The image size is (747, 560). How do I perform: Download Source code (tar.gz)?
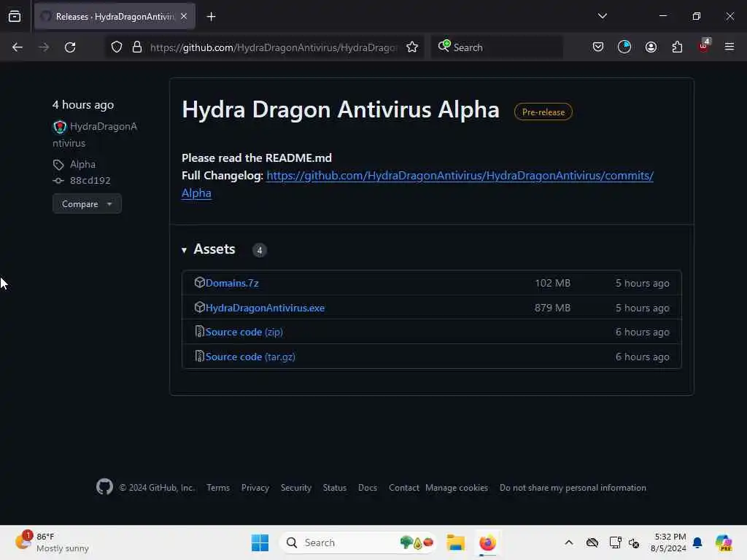250,357
